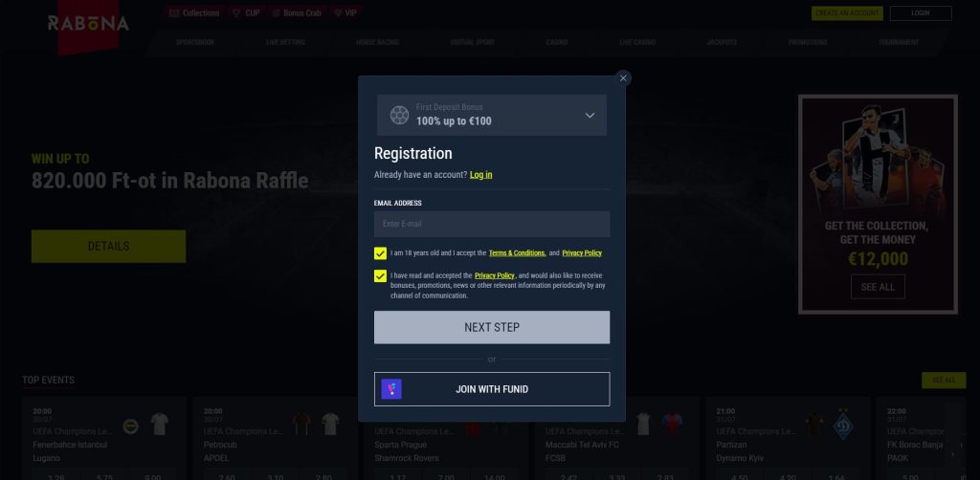
Task: Open Collections from the top bar
Action: [194, 12]
